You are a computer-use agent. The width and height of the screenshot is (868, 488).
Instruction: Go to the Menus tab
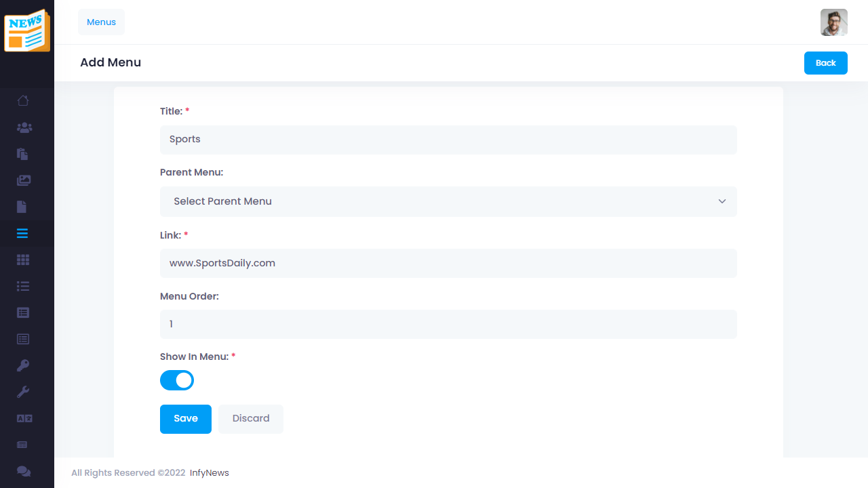click(x=102, y=22)
